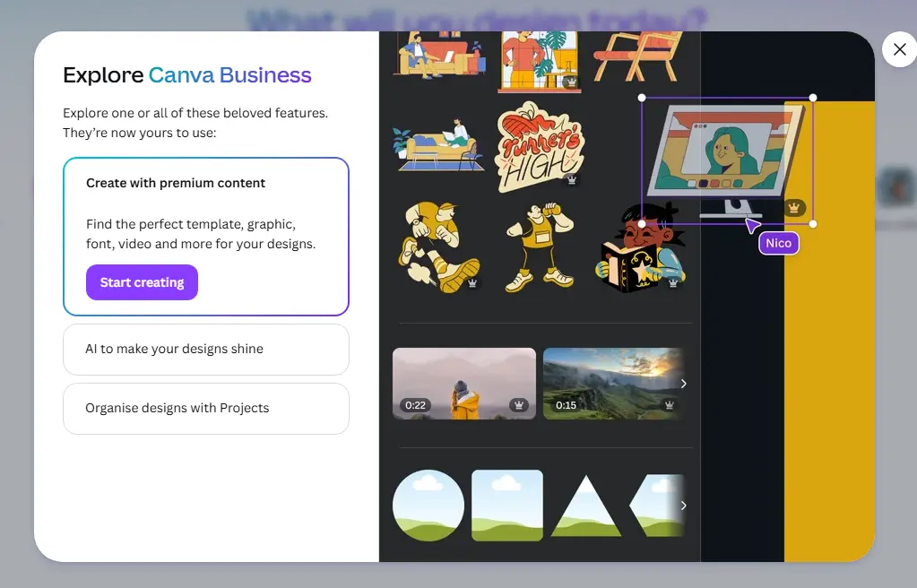Select the man with plants graphic
The image size is (917, 588).
pos(540,62)
